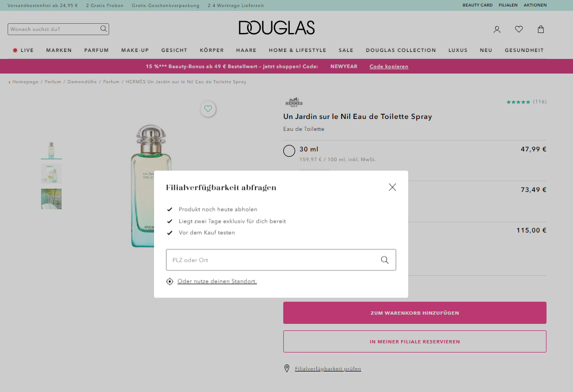The height and width of the screenshot is (392, 573).
Task: Select the first perfume bottle thumbnail
Action: tap(51, 150)
